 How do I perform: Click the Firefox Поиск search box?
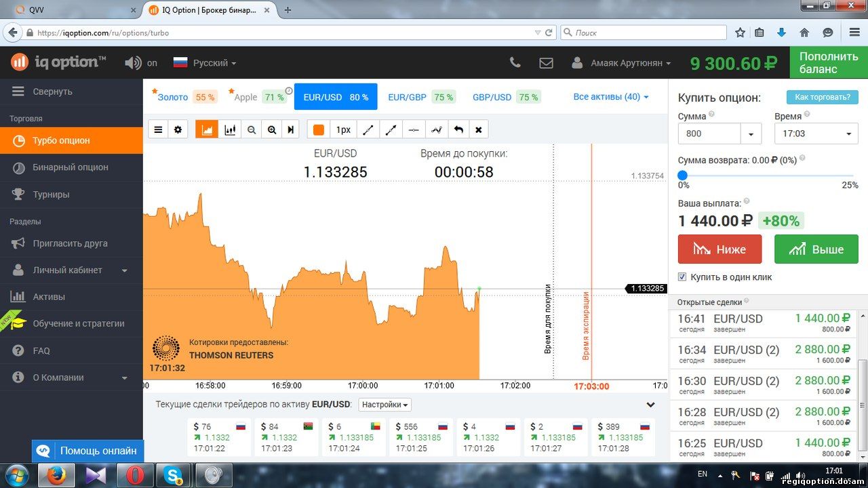point(644,33)
